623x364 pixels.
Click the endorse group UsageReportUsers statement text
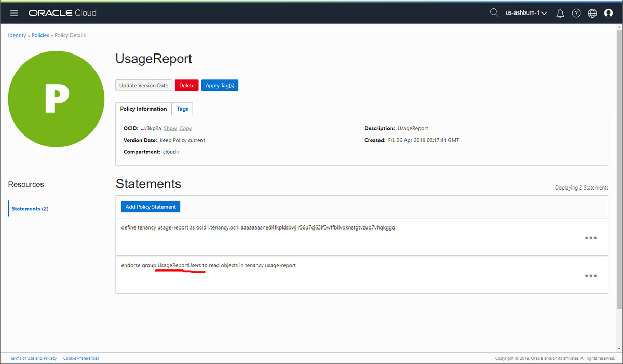208,265
